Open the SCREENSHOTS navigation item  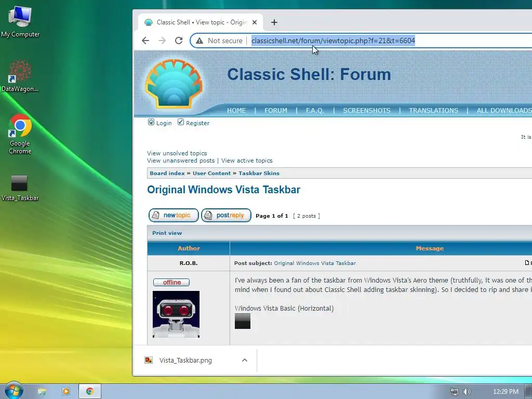[367, 111]
